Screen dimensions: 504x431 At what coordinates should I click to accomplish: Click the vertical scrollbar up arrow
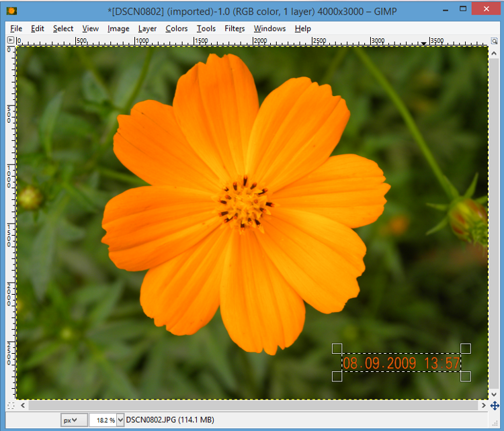[x=494, y=53]
